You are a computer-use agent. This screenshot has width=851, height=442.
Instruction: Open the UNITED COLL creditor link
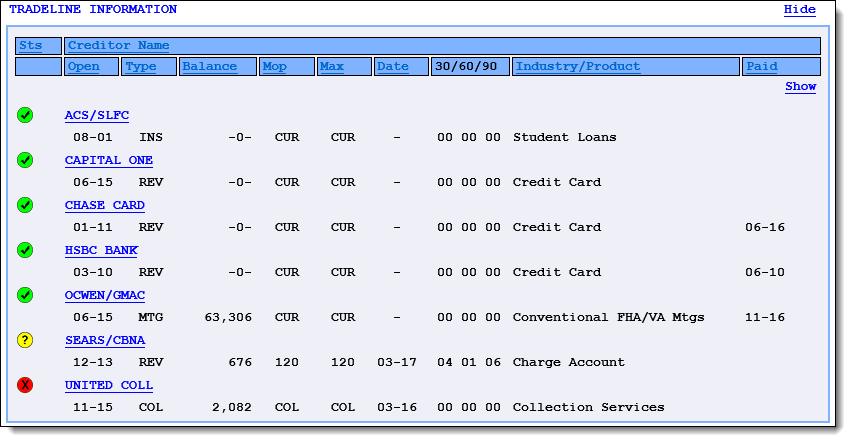click(x=109, y=386)
